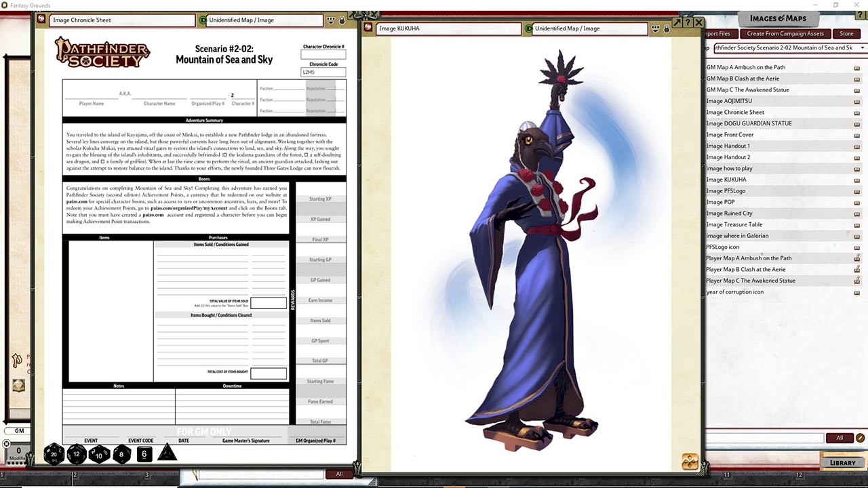The width and height of the screenshot is (868, 488).
Task: Open the scenario module dropdown in Images panel
Action: pos(862,47)
